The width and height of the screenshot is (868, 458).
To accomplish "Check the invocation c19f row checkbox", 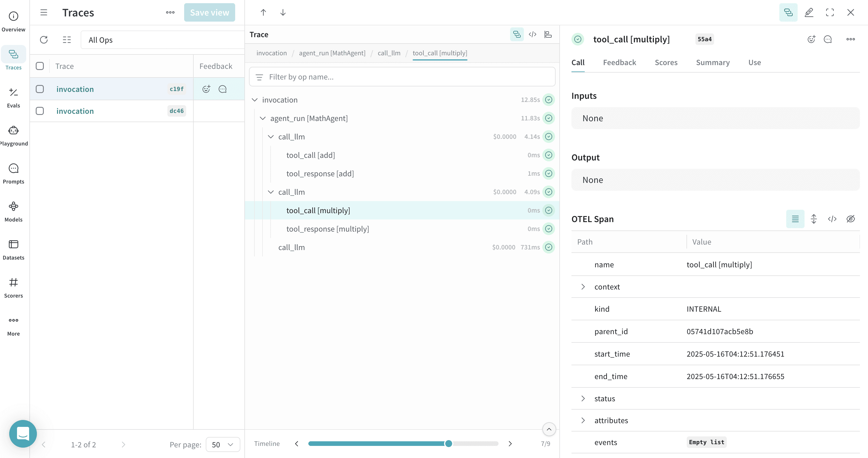I will point(40,89).
